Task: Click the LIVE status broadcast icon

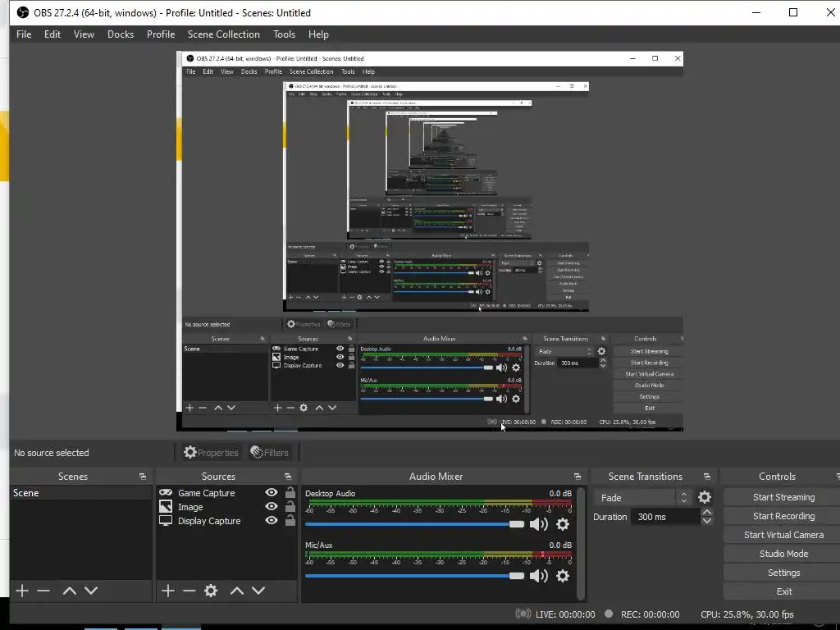Action: [x=523, y=614]
